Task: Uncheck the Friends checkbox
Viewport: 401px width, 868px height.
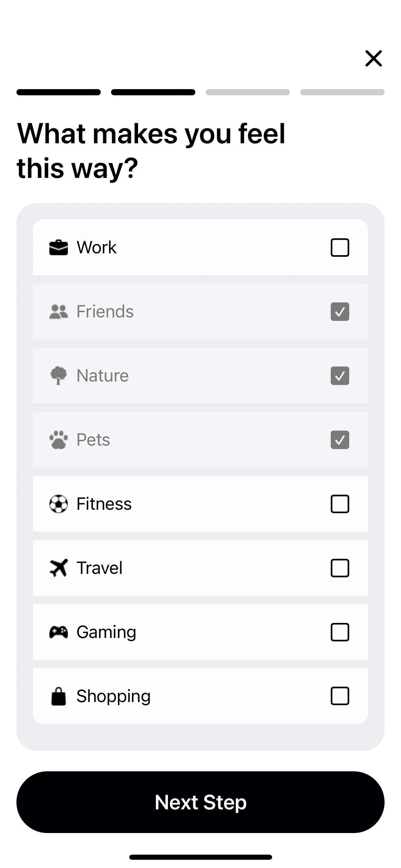Action: (x=340, y=312)
